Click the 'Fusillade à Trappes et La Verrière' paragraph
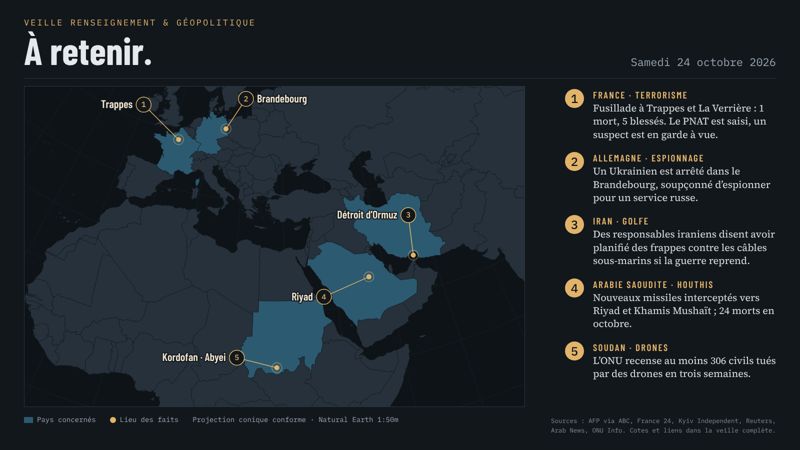This screenshot has width=800, height=450. tap(679, 121)
